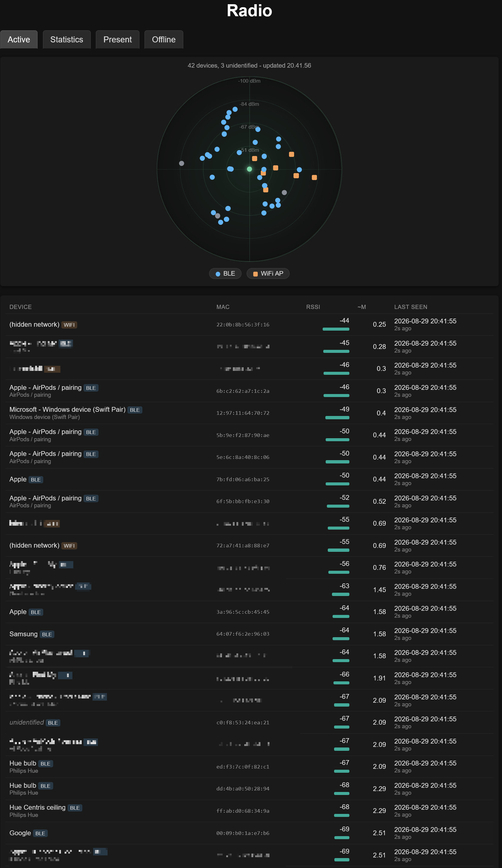This screenshot has height=868, width=502.
Task: Select MAC address 6f:5b:bb:fb:e3:30
Action: tap(243, 501)
